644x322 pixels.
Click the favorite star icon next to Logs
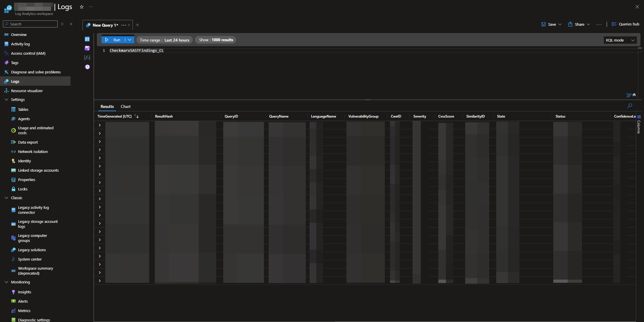pyautogui.click(x=82, y=7)
